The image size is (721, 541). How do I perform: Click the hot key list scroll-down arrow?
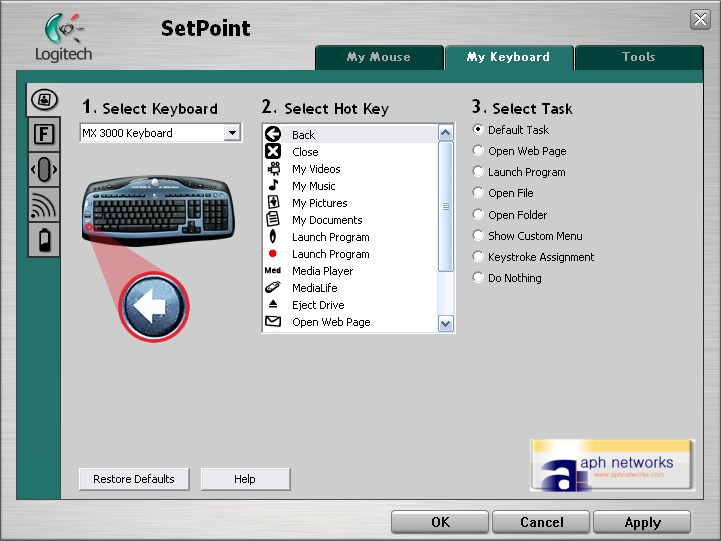pyautogui.click(x=446, y=323)
